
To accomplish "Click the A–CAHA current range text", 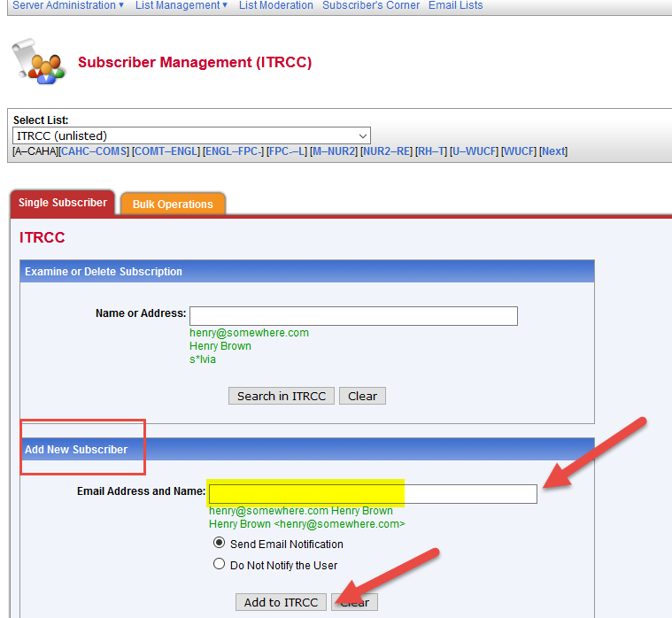I will pos(35,151).
